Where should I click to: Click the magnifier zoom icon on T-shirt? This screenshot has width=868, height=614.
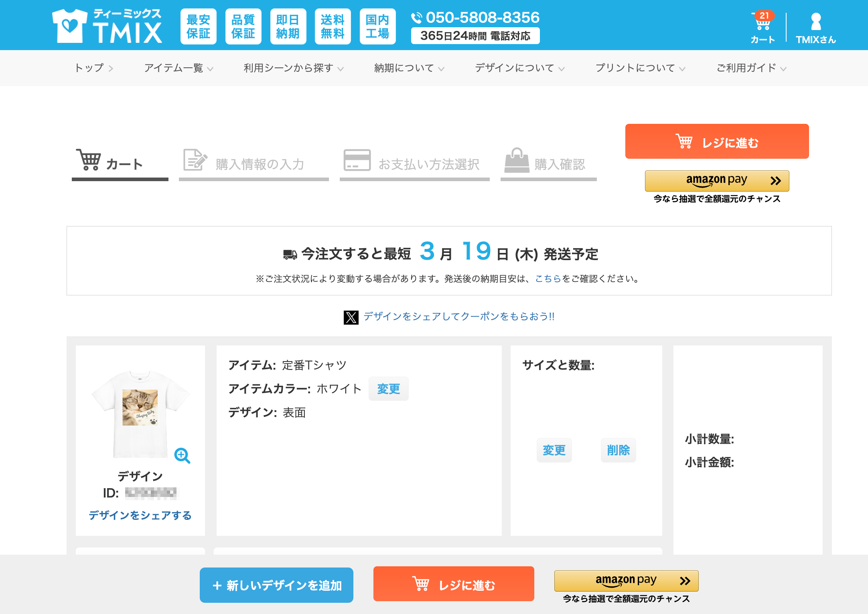pyautogui.click(x=182, y=455)
